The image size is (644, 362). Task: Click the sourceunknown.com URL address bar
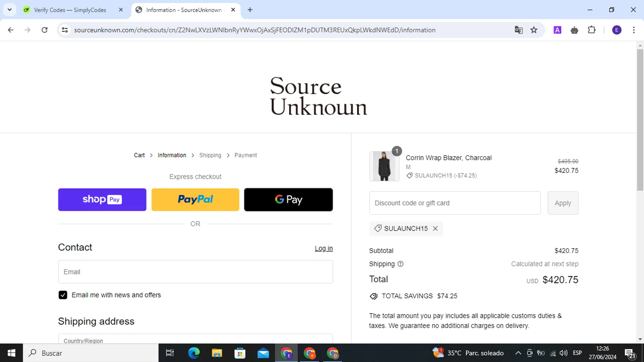pyautogui.click(x=255, y=30)
